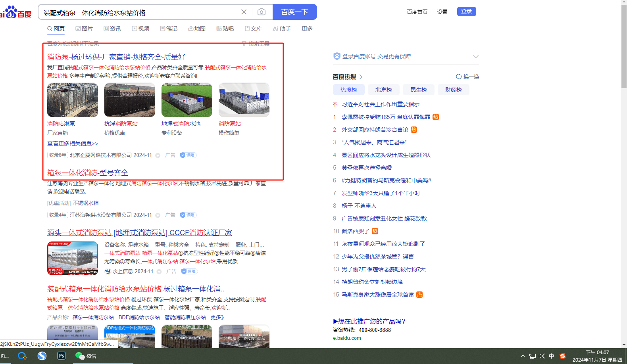Screen dimensions: 627x364
Task: Click the camera image search icon
Action: click(261, 12)
